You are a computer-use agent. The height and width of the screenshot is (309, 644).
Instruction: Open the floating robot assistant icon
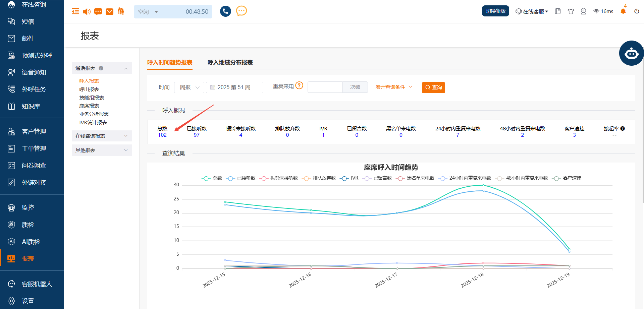click(x=631, y=53)
